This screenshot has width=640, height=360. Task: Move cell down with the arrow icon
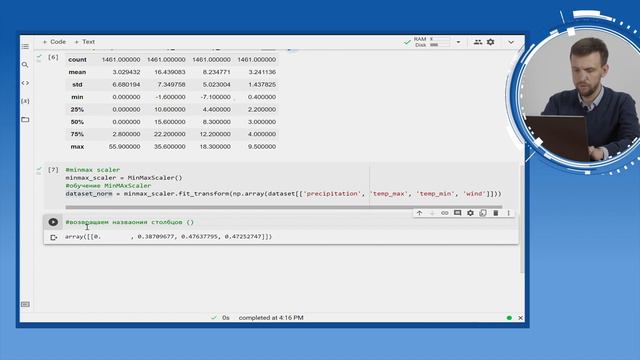[x=432, y=213]
